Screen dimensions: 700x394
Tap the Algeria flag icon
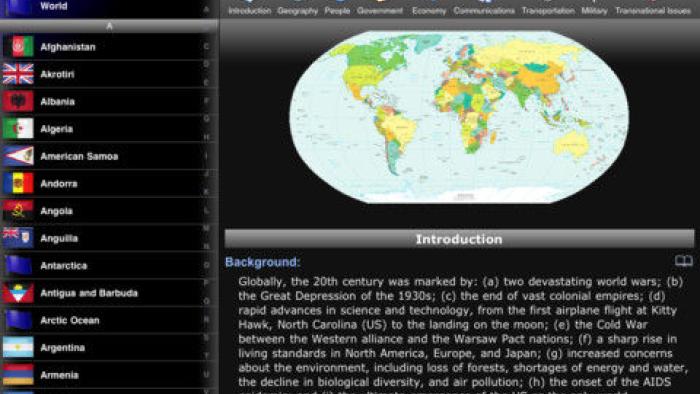point(18,129)
